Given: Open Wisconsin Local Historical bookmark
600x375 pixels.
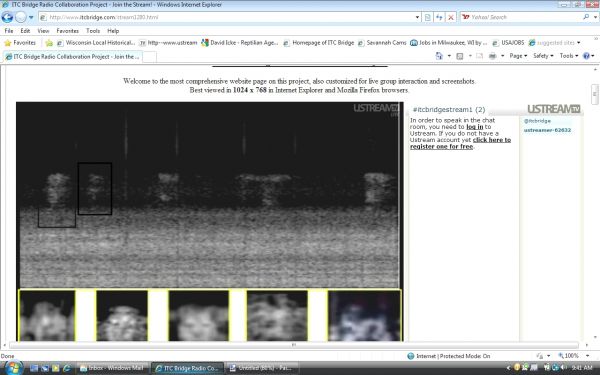Looking at the screenshot, I should 96,43.
